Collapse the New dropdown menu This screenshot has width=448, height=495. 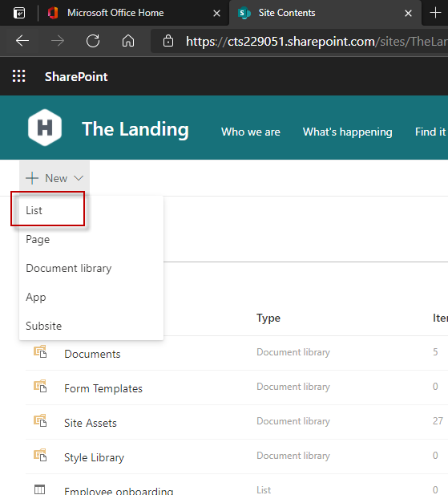coord(54,178)
